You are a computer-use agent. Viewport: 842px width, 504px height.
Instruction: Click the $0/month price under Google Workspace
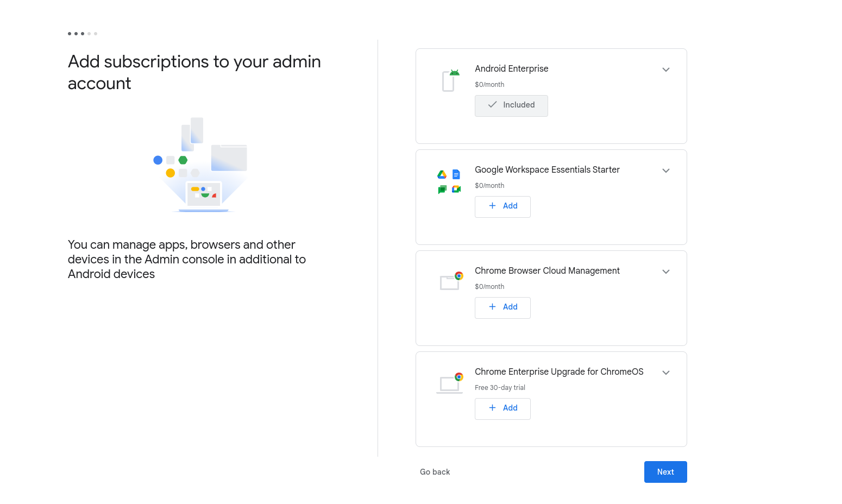point(489,186)
